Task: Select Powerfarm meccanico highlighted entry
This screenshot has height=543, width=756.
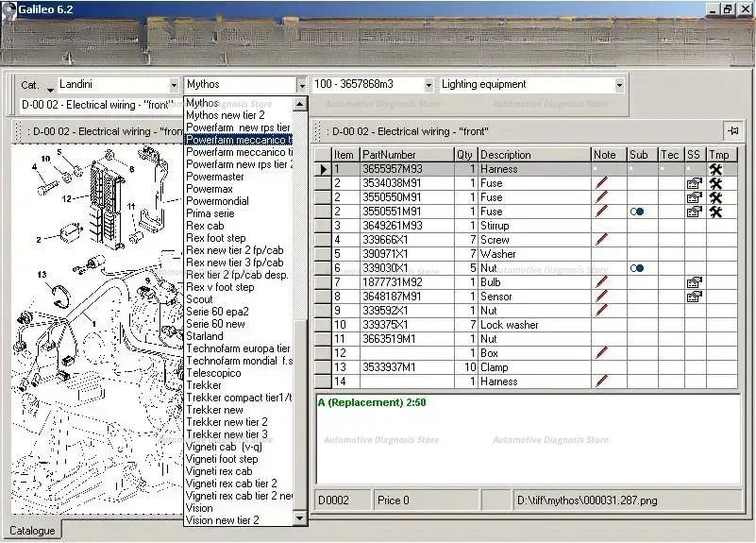Action: 239,140
